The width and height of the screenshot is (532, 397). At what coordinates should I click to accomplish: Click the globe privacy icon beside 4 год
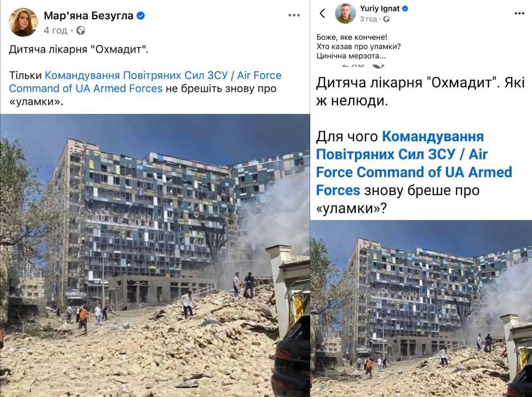click(81, 31)
